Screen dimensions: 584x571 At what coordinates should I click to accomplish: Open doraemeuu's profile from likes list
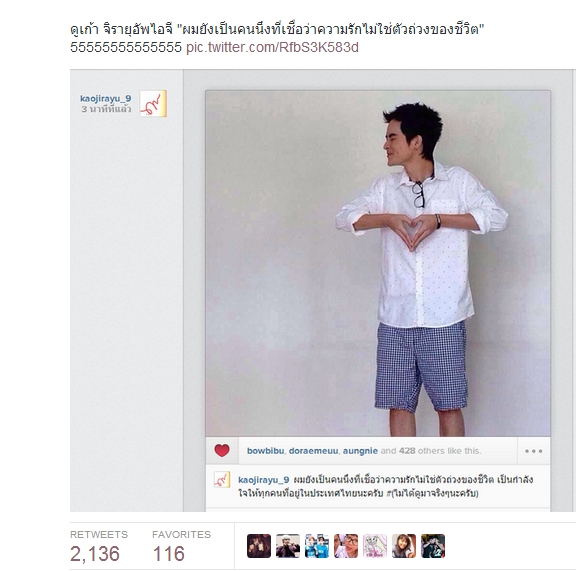313,451
